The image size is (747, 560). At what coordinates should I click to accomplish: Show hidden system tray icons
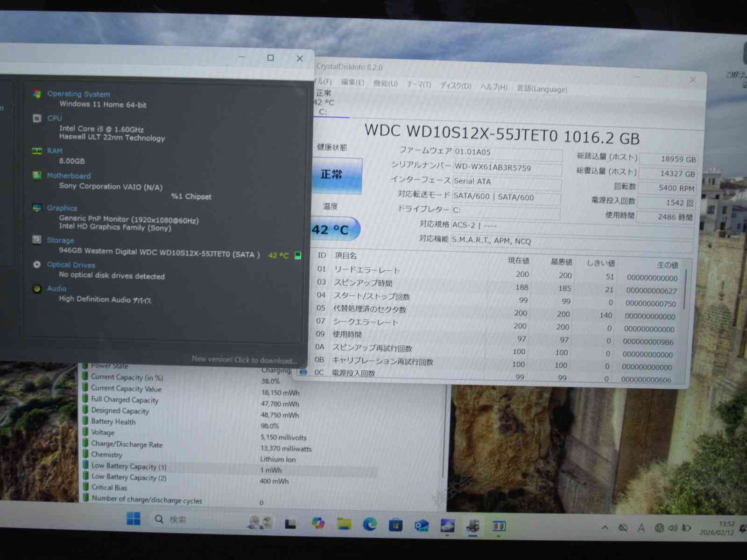605,528
